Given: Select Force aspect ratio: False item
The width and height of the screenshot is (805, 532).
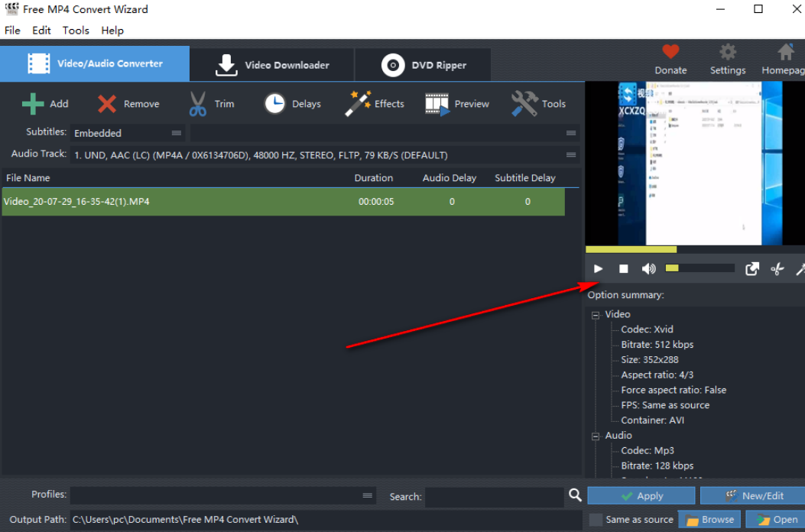Looking at the screenshot, I should (674, 391).
